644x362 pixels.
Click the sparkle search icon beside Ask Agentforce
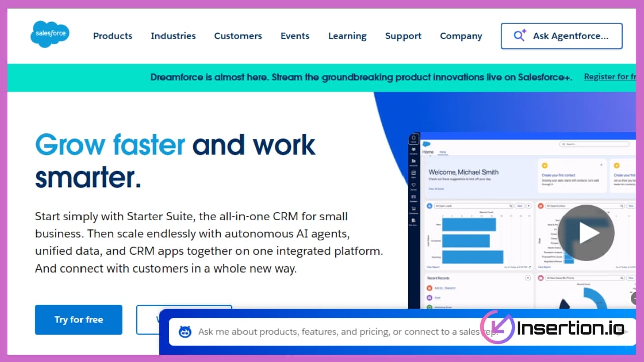pyautogui.click(x=519, y=36)
